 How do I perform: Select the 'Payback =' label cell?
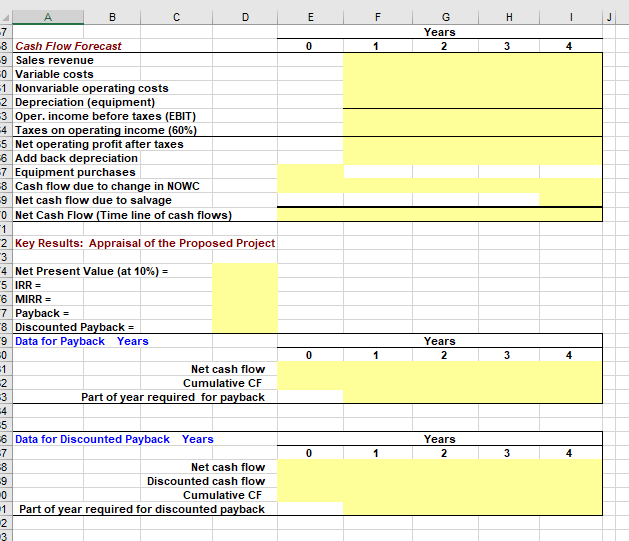[x=42, y=313]
